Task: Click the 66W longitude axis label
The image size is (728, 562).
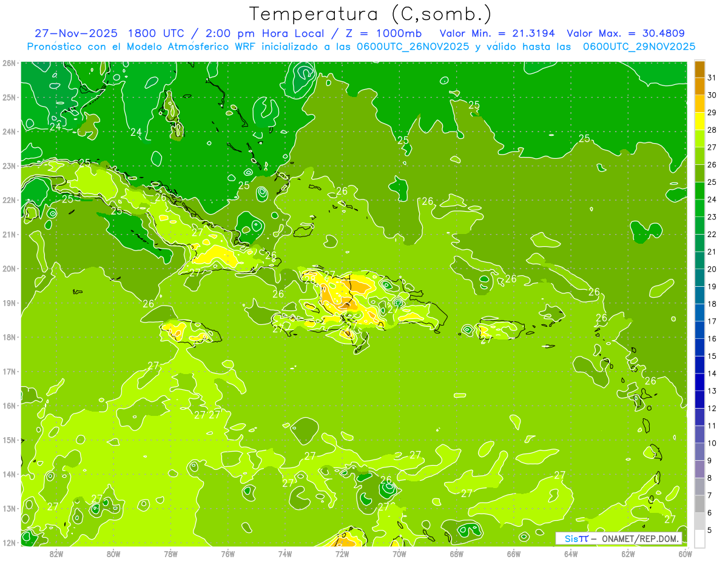Action: click(x=514, y=554)
